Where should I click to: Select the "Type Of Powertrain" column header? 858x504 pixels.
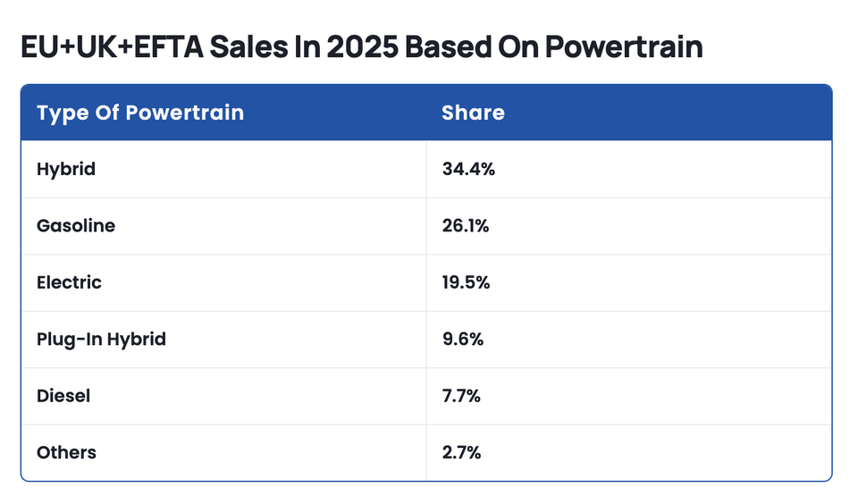pyautogui.click(x=140, y=113)
